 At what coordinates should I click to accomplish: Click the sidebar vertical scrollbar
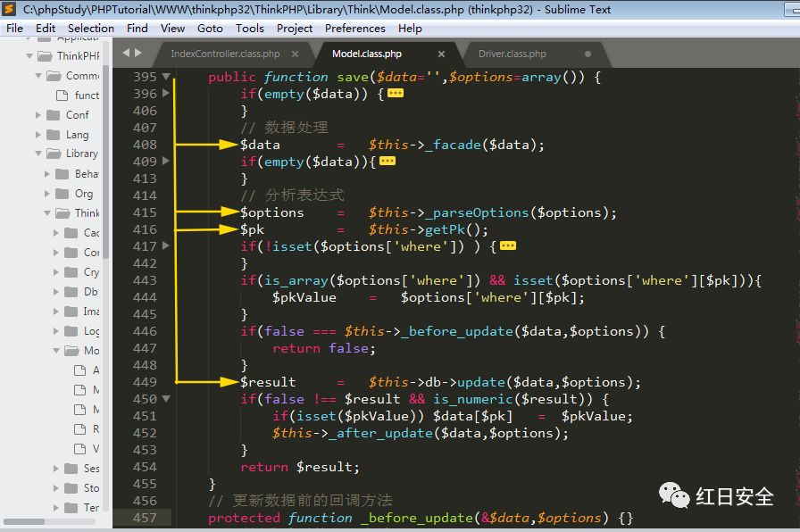click(105, 162)
